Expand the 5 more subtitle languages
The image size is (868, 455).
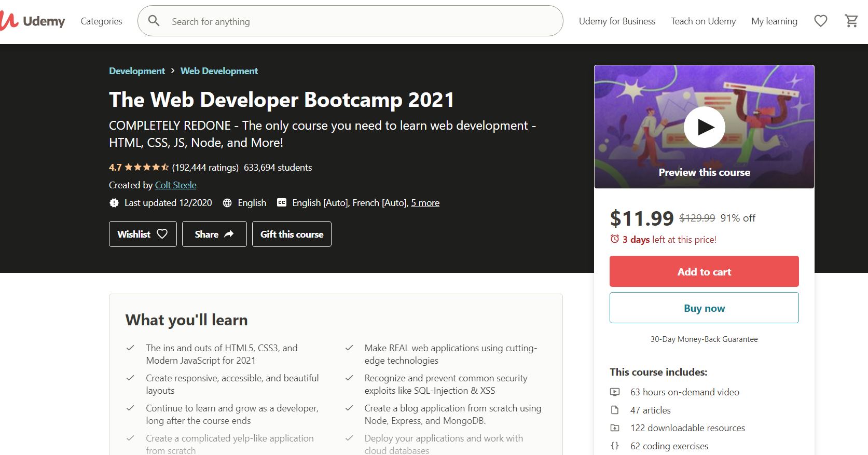tap(425, 203)
